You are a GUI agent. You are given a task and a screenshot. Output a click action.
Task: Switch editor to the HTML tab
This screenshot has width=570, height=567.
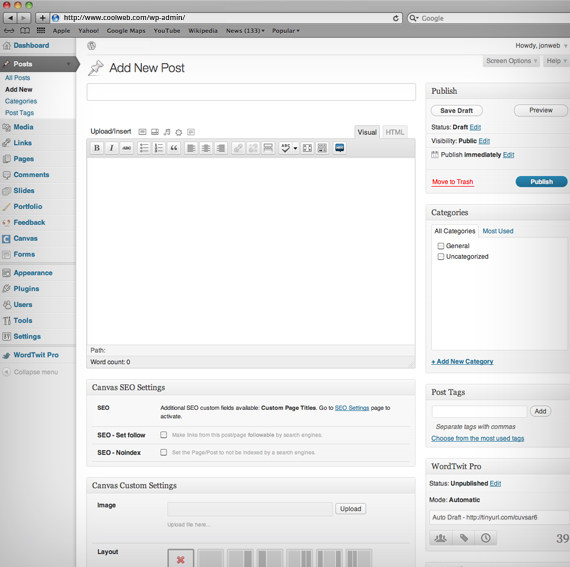coord(394,132)
